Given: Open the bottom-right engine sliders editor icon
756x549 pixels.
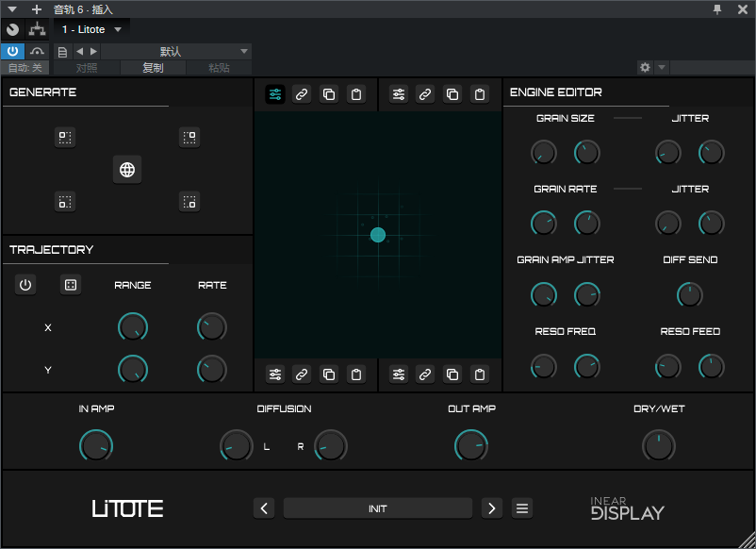Looking at the screenshot, I should (x=399, y=374).
